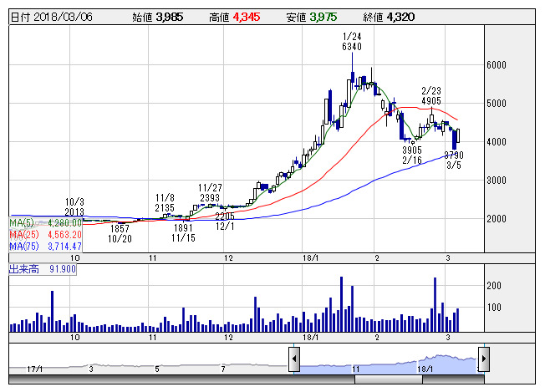Click the 1/24 peak label 6340
The image size is (545, 392).
point(352,48)
